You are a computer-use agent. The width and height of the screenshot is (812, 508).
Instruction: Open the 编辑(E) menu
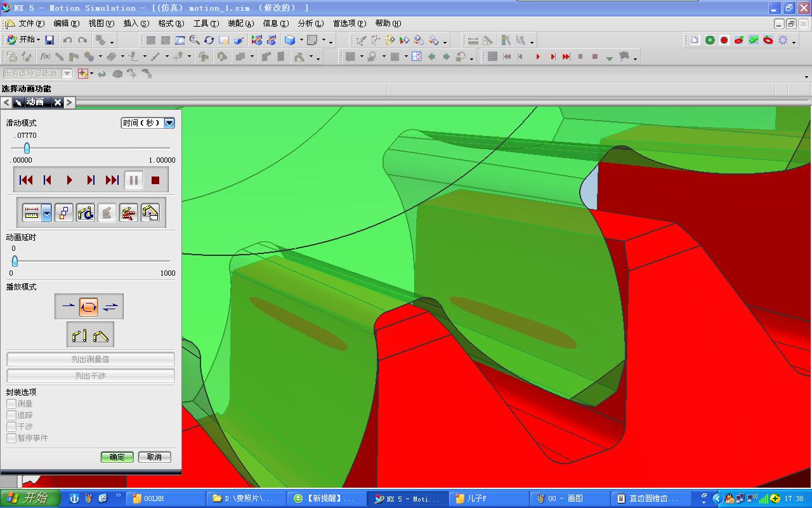pos(67,23)
